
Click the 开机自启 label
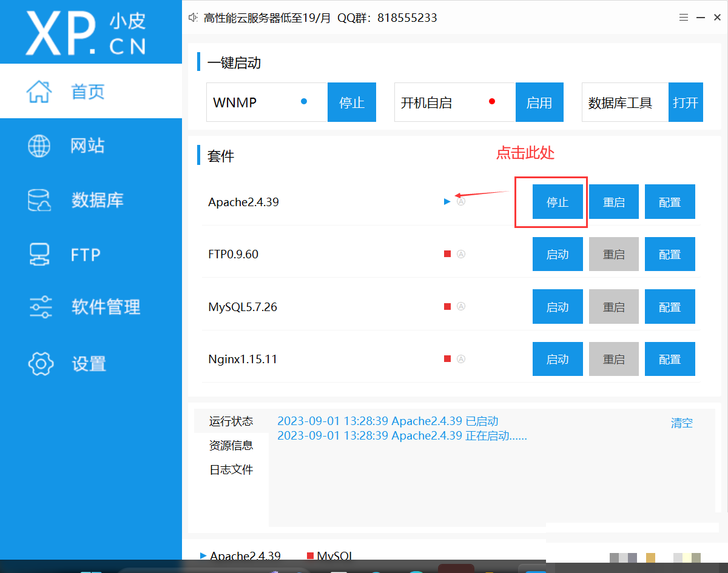[x=426, y=102]
